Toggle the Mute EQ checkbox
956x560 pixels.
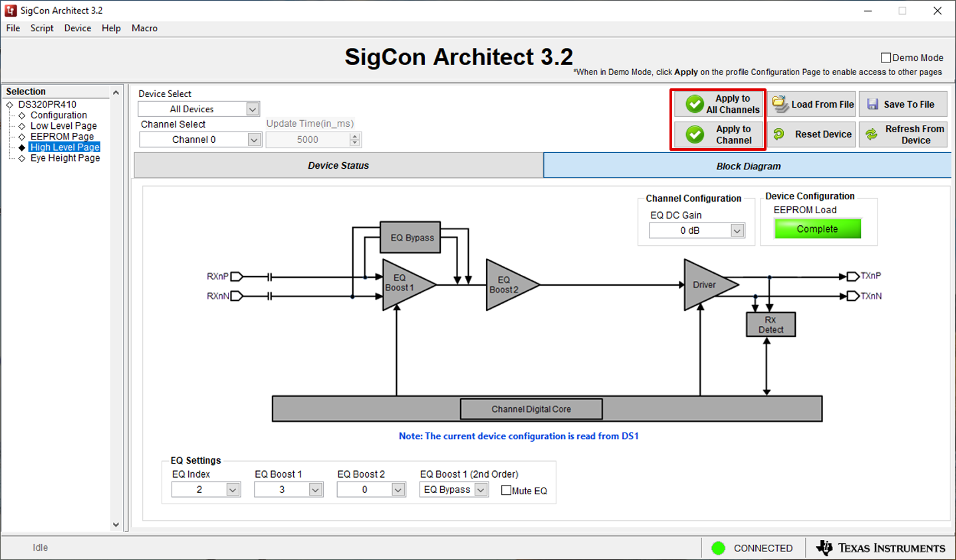pos(506,490)
